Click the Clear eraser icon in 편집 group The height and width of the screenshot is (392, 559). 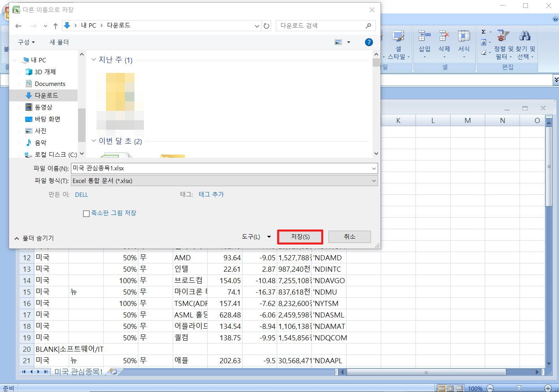484,52
